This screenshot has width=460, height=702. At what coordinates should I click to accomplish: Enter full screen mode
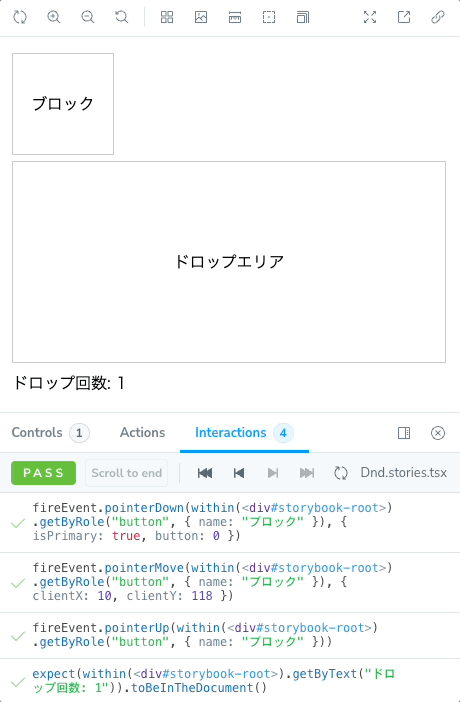click(x=370, y=17)
